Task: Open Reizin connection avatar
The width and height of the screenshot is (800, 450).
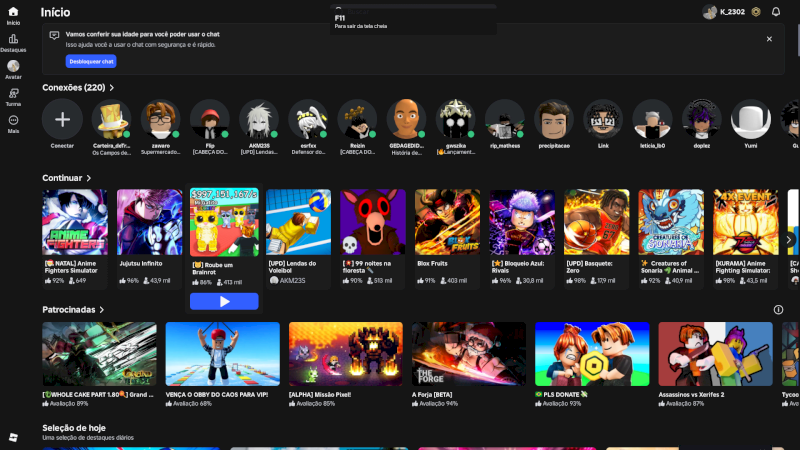Action: 357,119
